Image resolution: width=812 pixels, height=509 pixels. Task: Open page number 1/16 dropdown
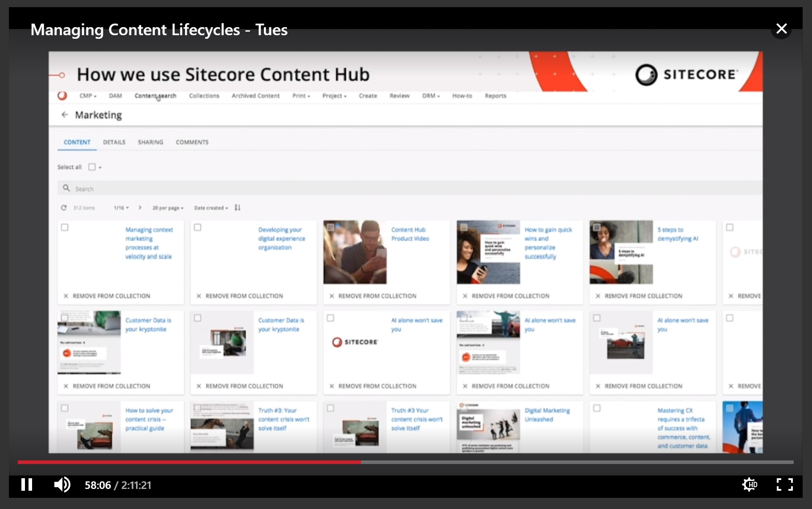121,208
